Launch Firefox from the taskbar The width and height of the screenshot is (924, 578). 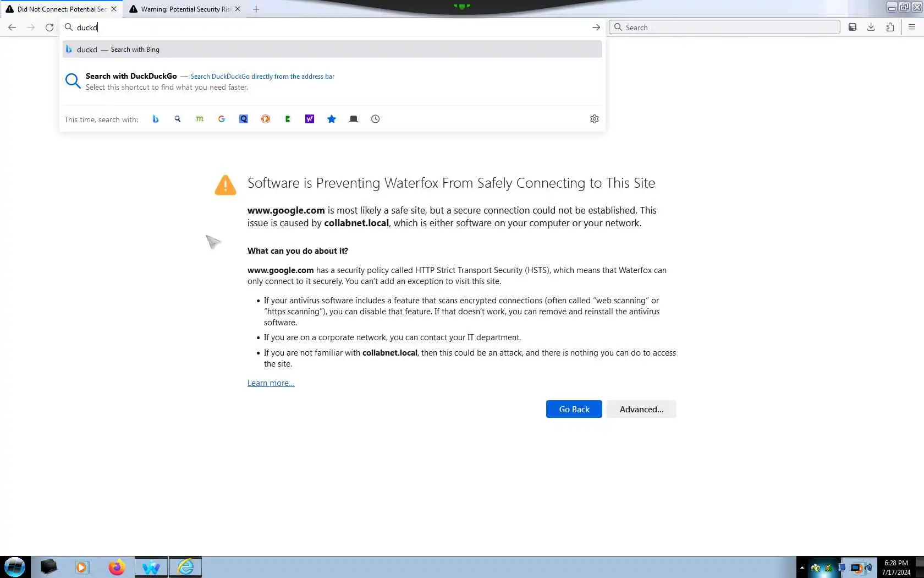coord(117,567)
